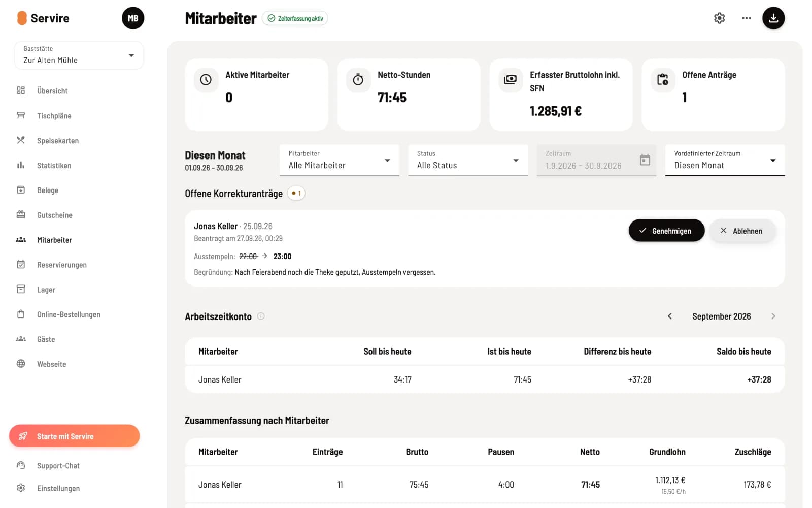Image resolution: width=812 pixels, height=508 pixels.
Task: Go to next month with right chevron
Action: [773, 316]
